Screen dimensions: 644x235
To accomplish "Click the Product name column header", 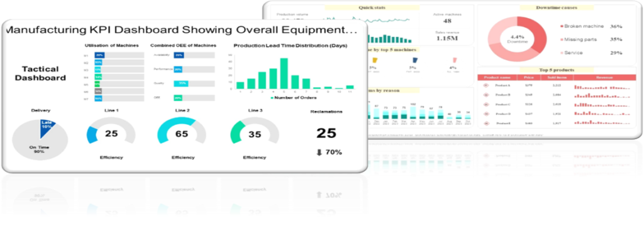I will [497, 77].
